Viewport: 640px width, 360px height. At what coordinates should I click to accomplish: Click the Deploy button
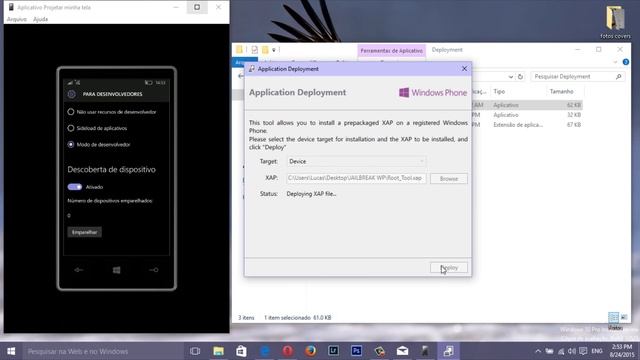(449, 268)
